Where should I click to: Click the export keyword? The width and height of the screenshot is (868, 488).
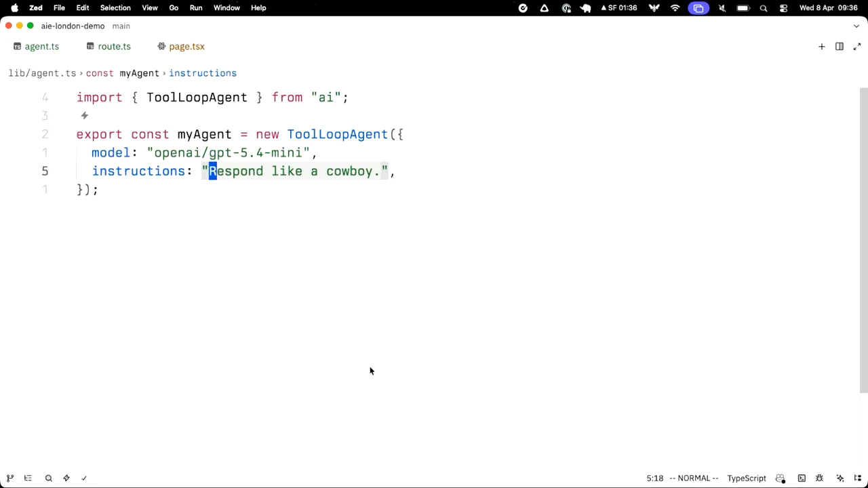[99, 134]
